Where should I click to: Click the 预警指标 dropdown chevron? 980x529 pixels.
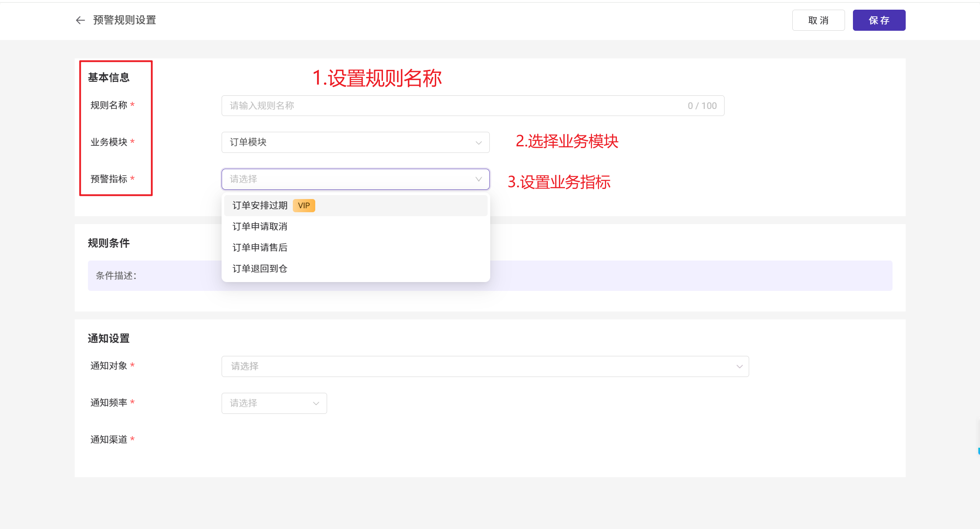478,179
